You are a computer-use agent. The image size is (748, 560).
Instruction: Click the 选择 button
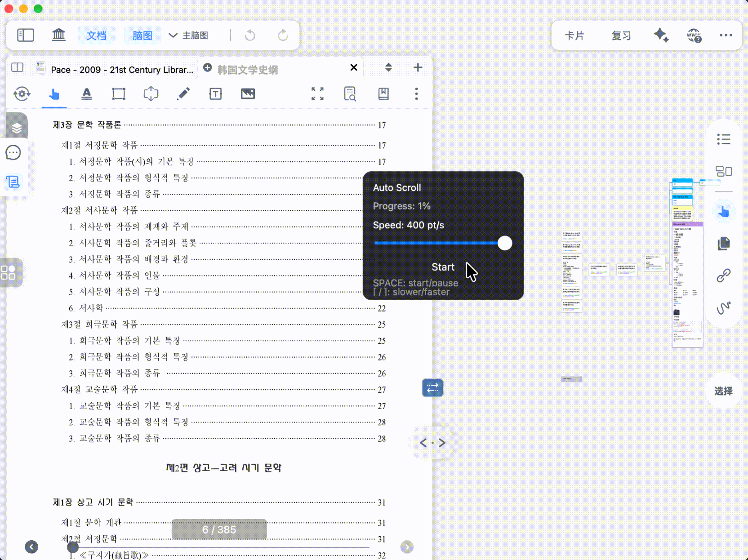point(723,391)
